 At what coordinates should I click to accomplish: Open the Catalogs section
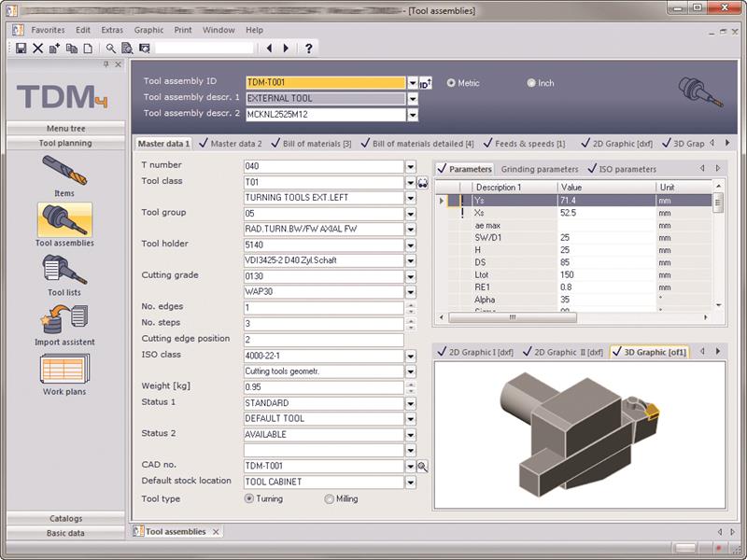[x=65, y=518]
